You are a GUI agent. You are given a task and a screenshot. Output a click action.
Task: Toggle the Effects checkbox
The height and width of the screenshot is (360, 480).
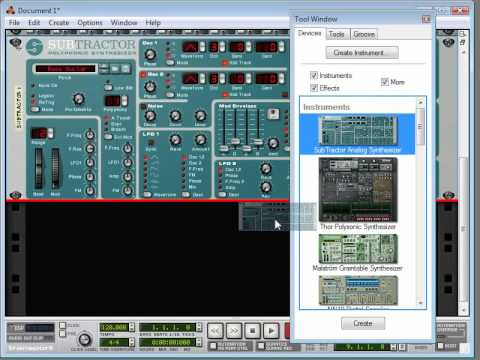314,88
